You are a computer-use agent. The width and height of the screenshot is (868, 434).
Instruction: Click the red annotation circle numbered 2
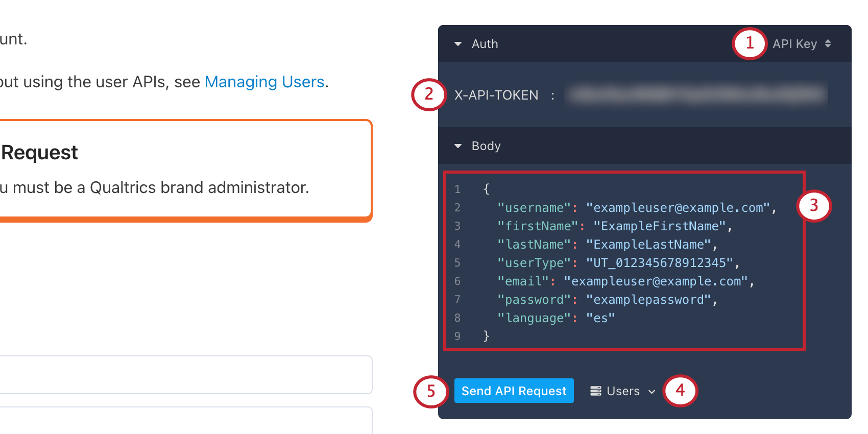tap(429, 94)
